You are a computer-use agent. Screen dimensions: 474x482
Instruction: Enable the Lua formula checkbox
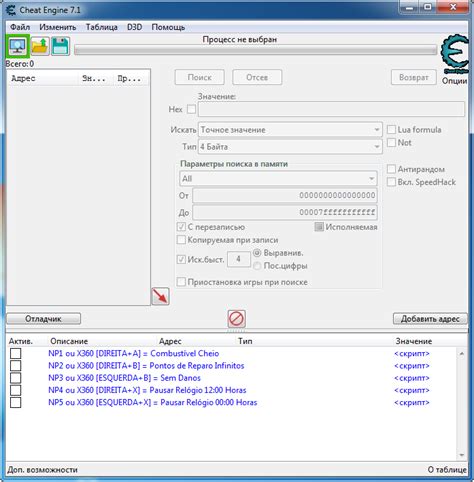click(x=391, y=130)
